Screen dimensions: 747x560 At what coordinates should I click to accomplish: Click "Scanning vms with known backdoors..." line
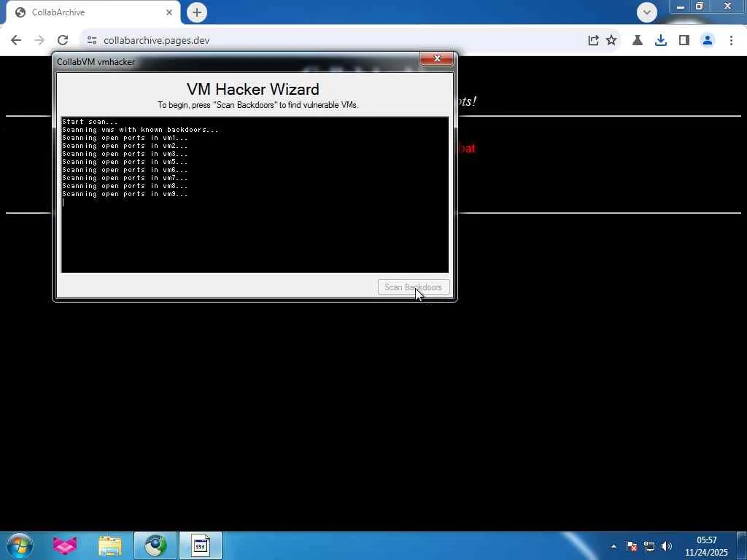[x=140, y=130]
